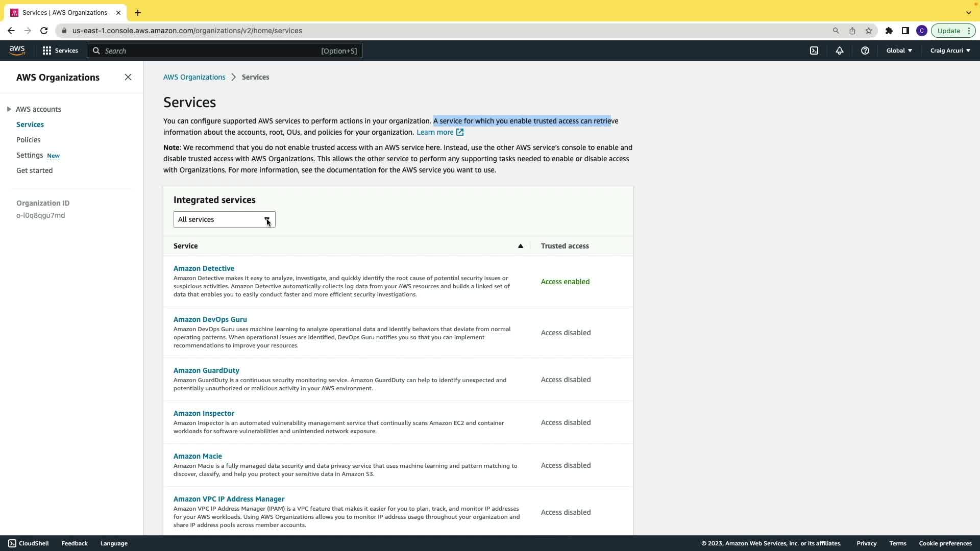Open Settings in the sidebar
The width and height of the screenshot is (980, 551).
point(30,155)
